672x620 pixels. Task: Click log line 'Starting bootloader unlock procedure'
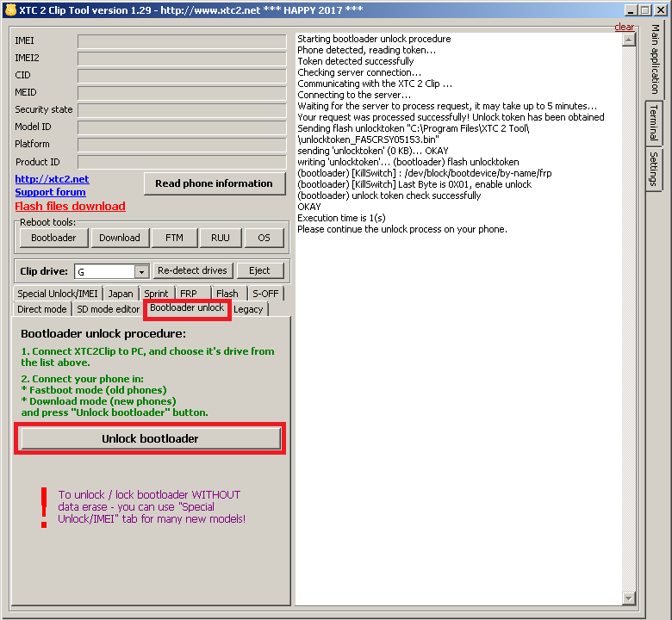pos(374,39)
